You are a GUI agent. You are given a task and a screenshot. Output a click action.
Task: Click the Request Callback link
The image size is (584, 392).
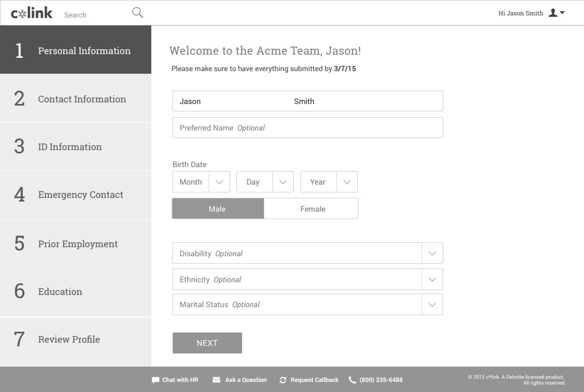[x=314, y=380]
